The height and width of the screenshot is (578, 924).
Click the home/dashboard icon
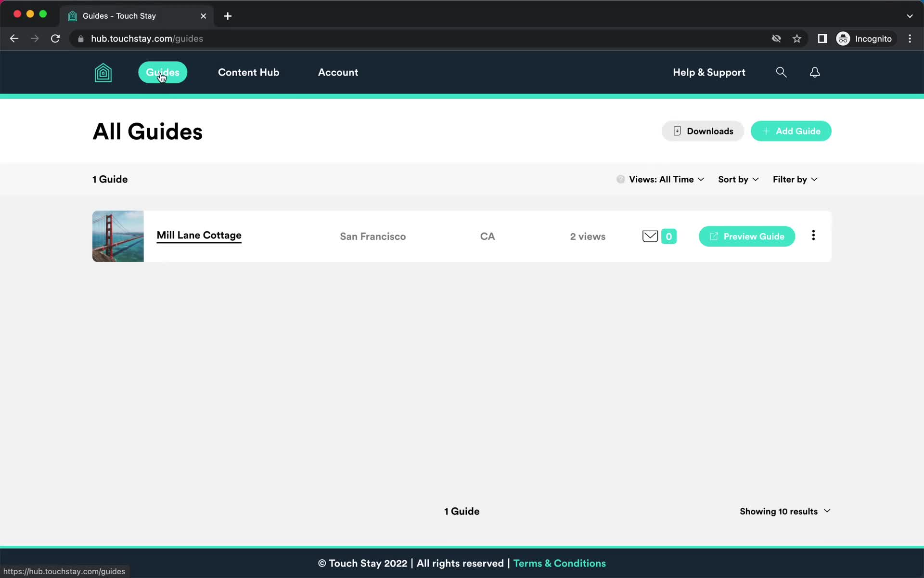coord(103,72)
